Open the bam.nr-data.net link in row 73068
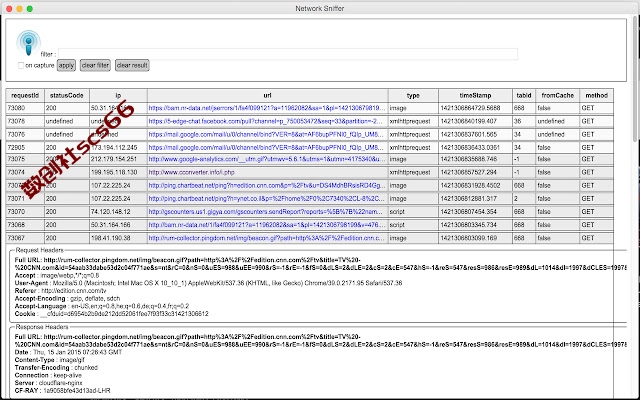640x400 pixels. tap(267, 225)
